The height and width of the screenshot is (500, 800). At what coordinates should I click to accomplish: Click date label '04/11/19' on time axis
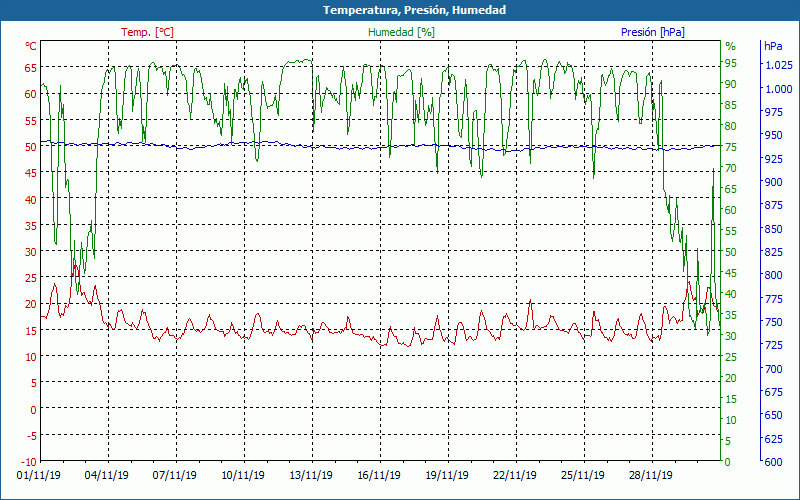(x=107, y=476)
